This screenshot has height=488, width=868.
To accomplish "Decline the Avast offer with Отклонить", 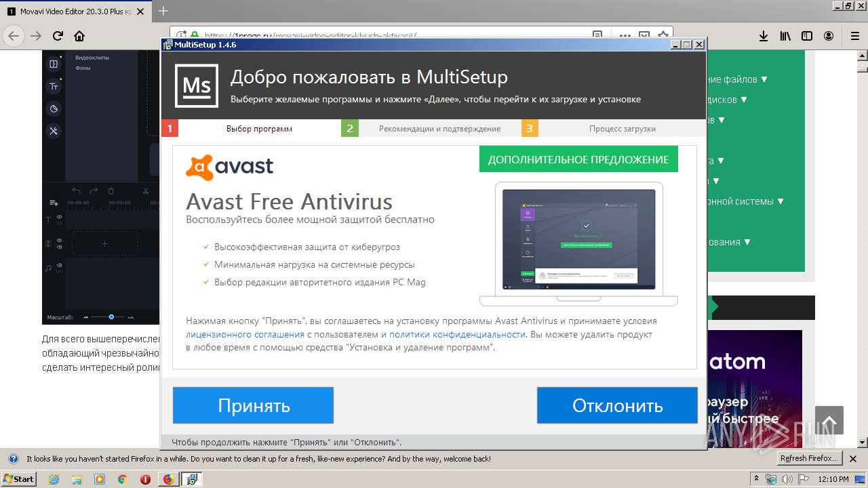I will point(617,405).
